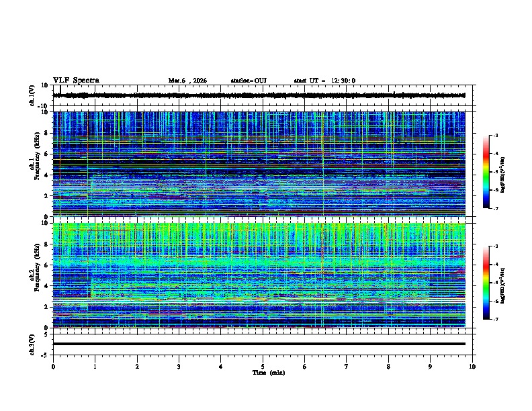Click the 'station=OUI' label

[x=249, y=81]
